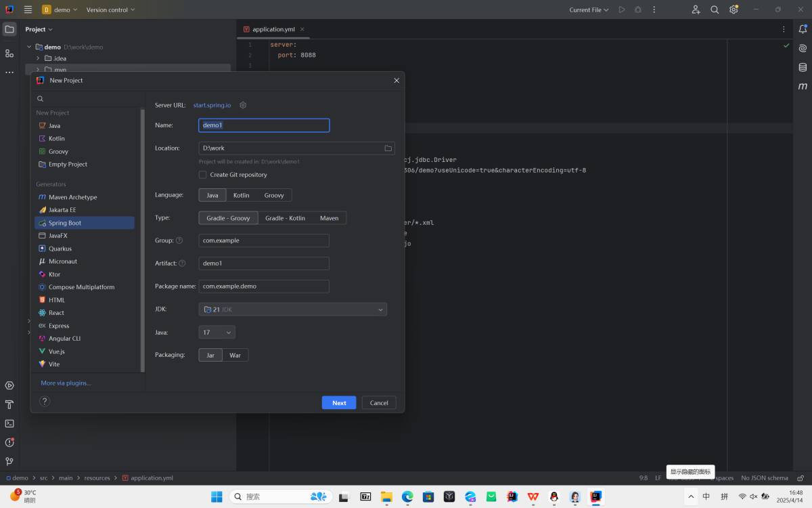Open IDE settings gear icon

734,9
